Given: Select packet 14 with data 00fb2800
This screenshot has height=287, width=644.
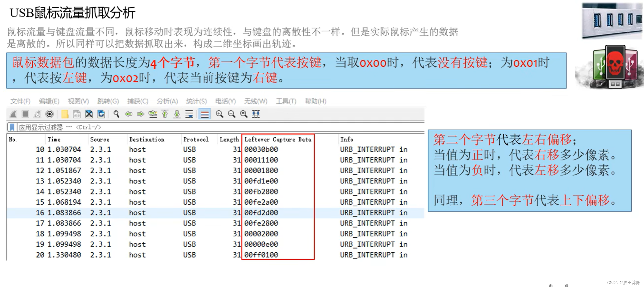Looking at the screenshot, I should coord(215,192).
